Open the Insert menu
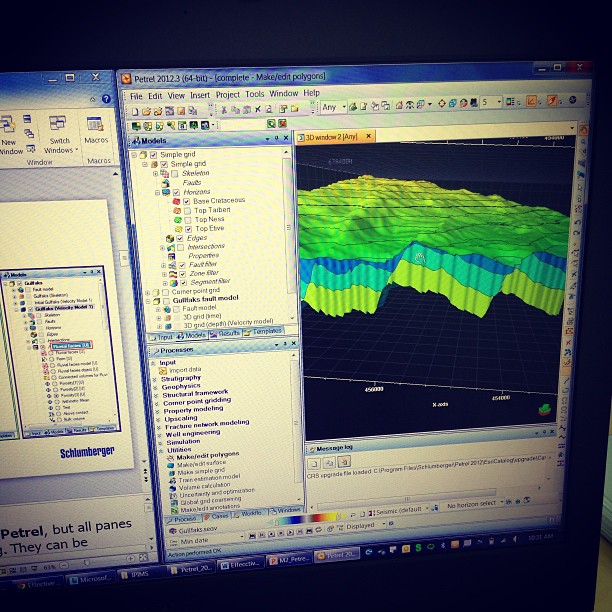This screenshot has height=612, width=612. point(200,95)
